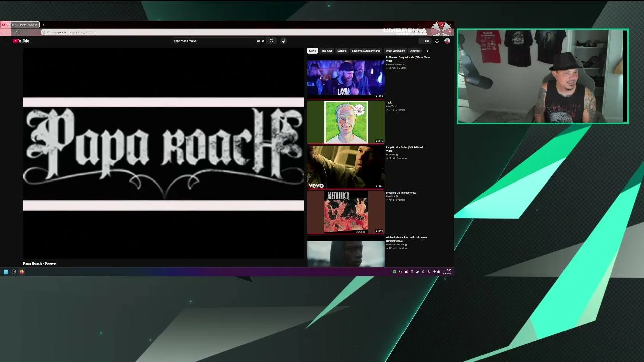Start voice search with the microphone icon
Screen dimensions: 644x362
[x=283, y=41]
